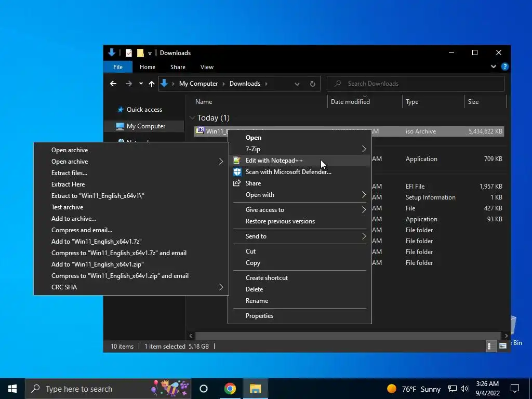532x399 pixels.
Task: Select Rename in the context menu
Action: pos(300,301)
